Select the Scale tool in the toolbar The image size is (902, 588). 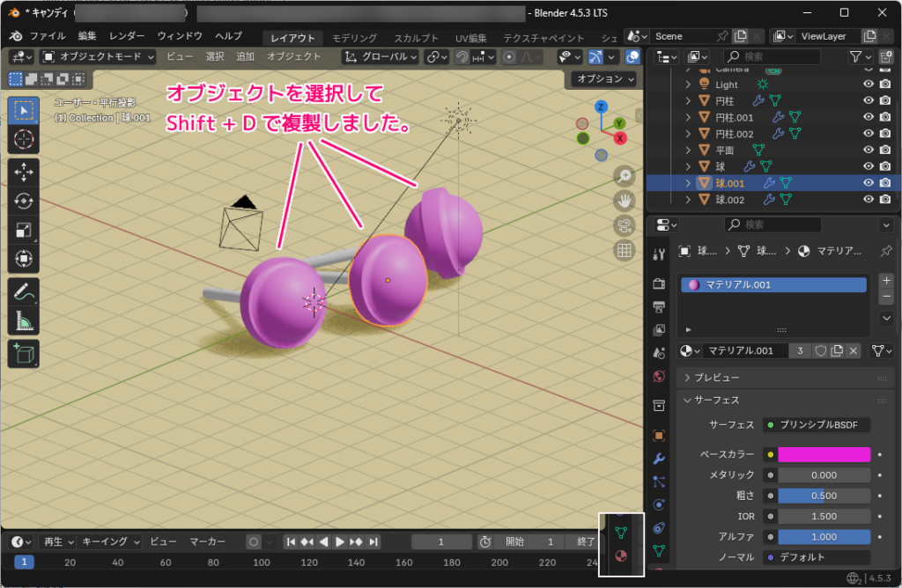pos(24,231)
